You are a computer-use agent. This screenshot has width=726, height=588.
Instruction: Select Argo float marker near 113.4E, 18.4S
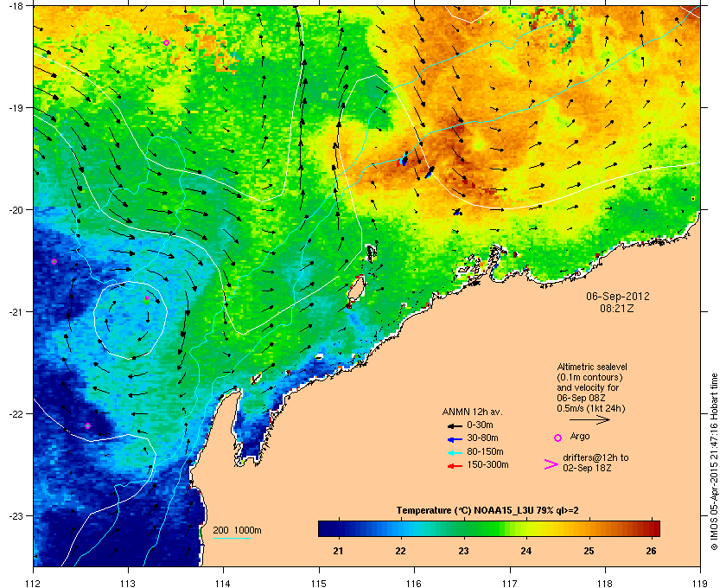[166, 42]
